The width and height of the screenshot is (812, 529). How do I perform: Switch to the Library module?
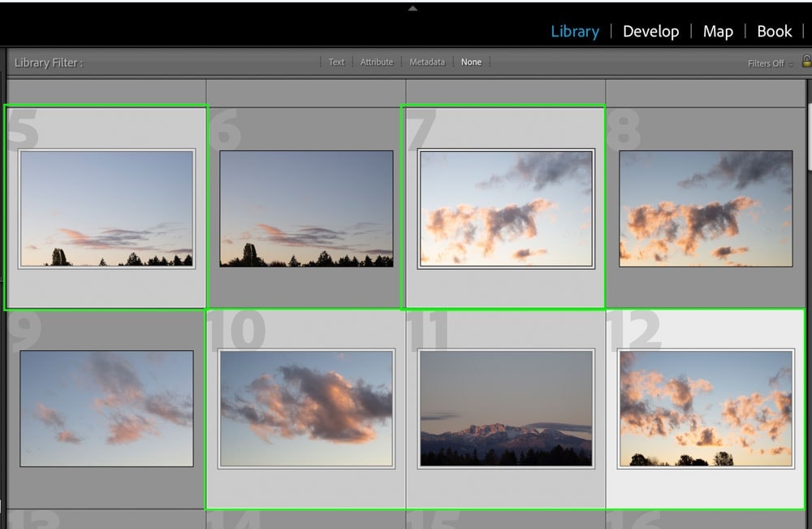coord(575,31)
